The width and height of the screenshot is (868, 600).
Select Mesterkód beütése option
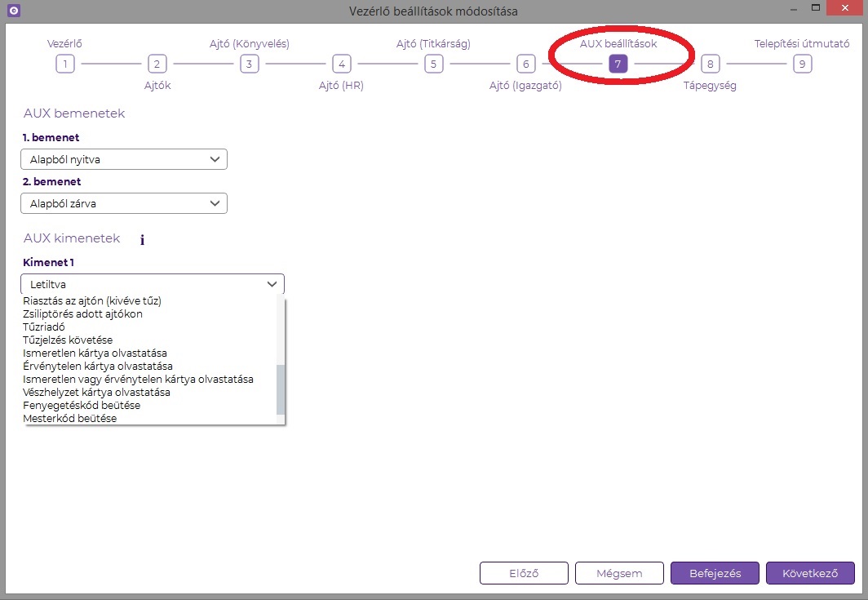tap(69, 418)
